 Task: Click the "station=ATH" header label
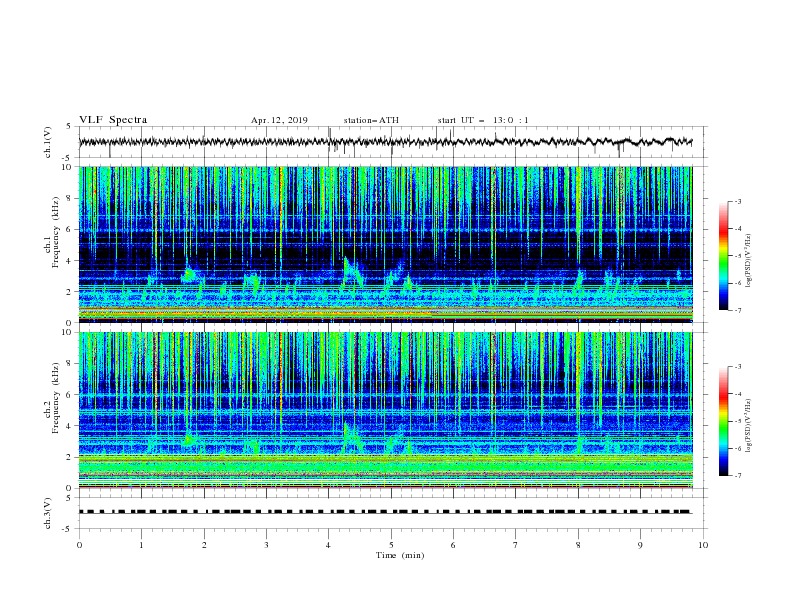pos(371,121)
